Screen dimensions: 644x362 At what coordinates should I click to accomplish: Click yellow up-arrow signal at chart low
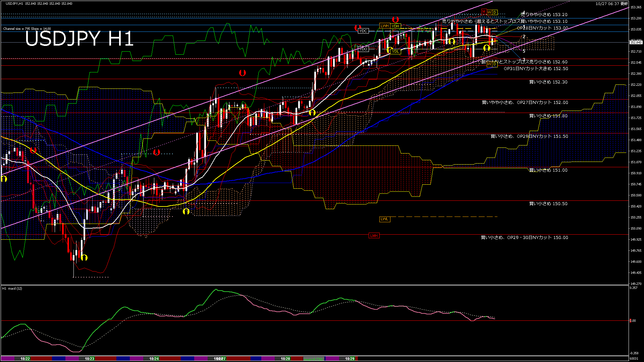pyautogui.click(x=84, y=257)
